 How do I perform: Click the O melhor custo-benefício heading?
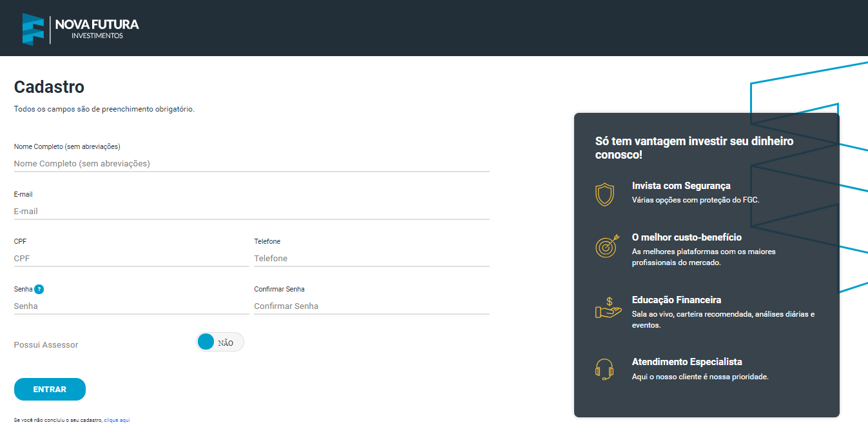pos(686,237)
